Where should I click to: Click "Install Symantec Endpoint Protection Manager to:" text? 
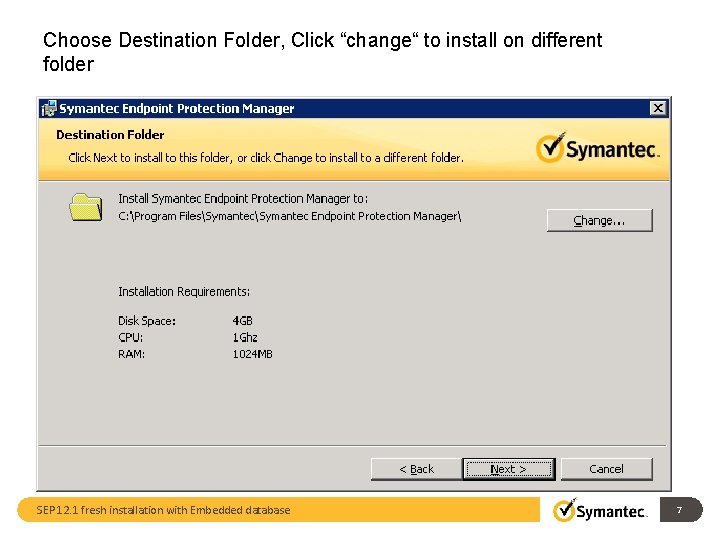[x=243, y=198]
